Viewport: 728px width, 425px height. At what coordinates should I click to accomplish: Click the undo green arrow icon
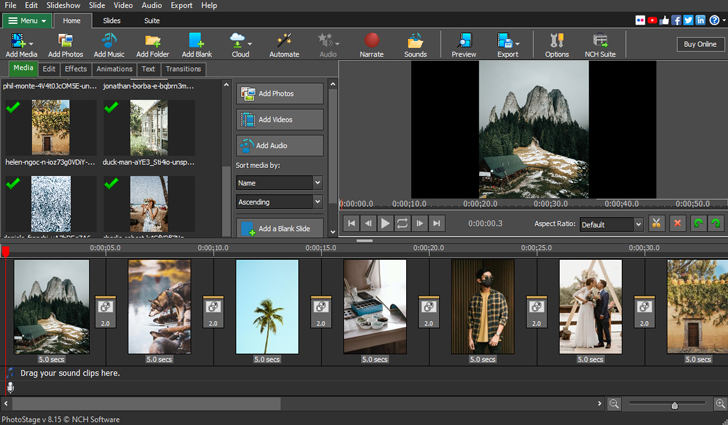click(698, 223)
